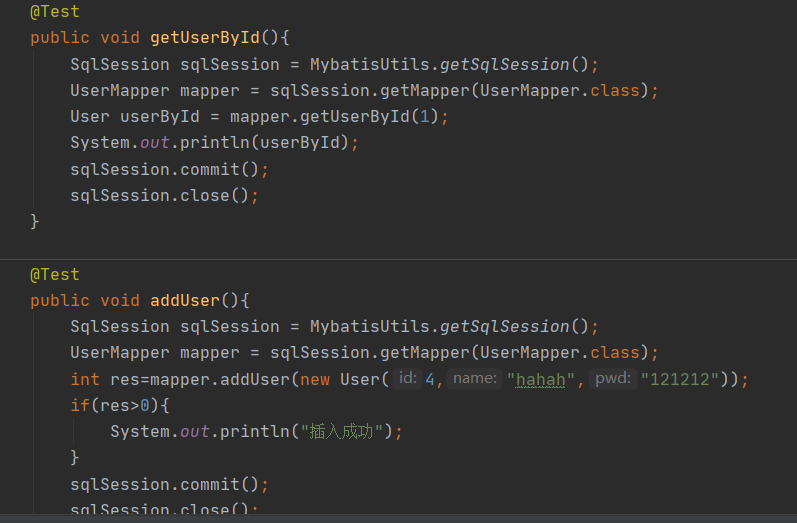Click the @Test annotation above addUser
The image size is (797, 523).
coord(54,274)
